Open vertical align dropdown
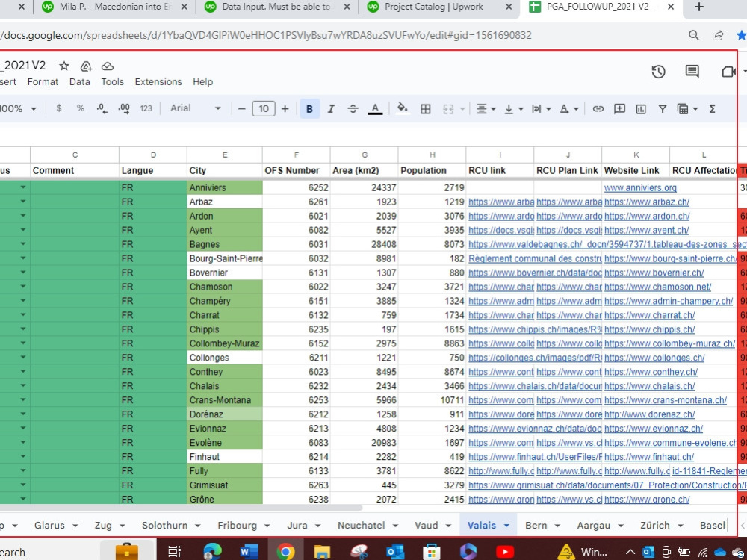747x560 pixels. click(514, 109)
